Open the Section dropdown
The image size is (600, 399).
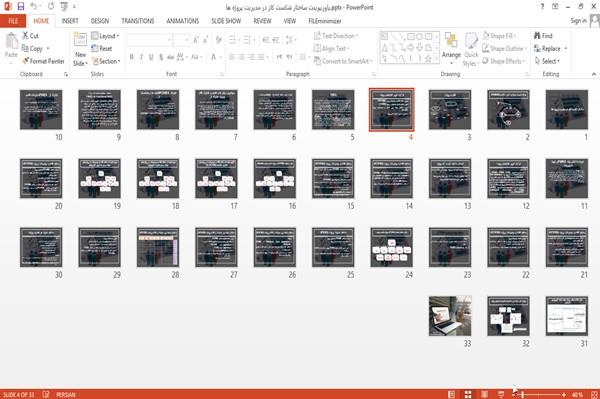[106, 61]
